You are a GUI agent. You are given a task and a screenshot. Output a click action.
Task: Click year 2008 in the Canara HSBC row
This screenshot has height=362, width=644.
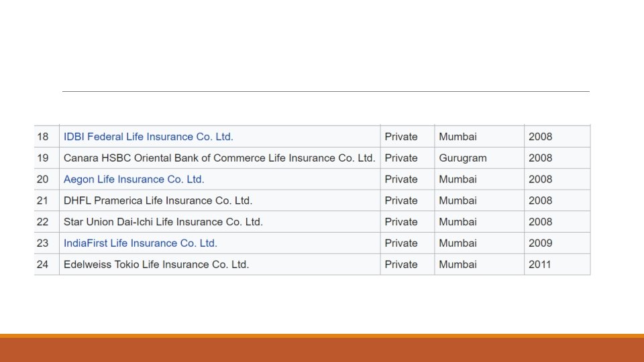[x=541, y=158]
